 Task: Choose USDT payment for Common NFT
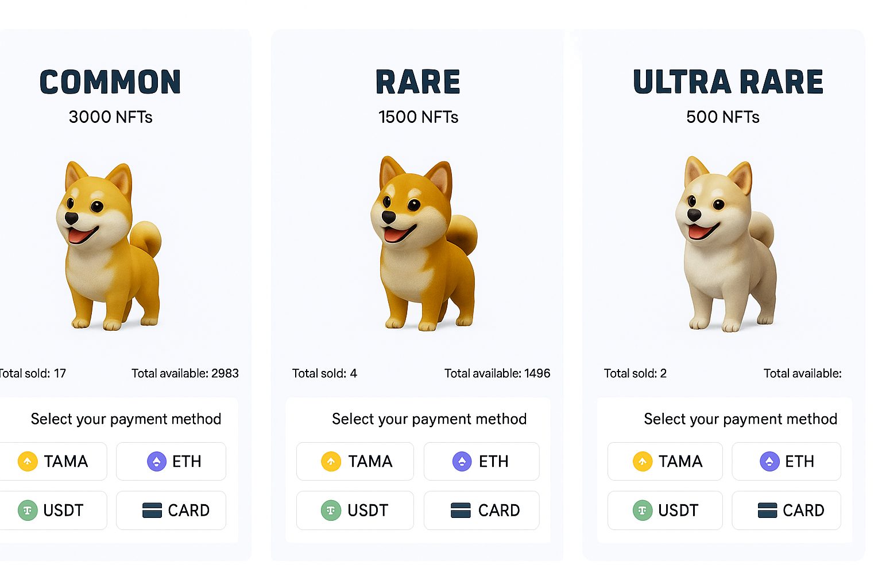52,510
